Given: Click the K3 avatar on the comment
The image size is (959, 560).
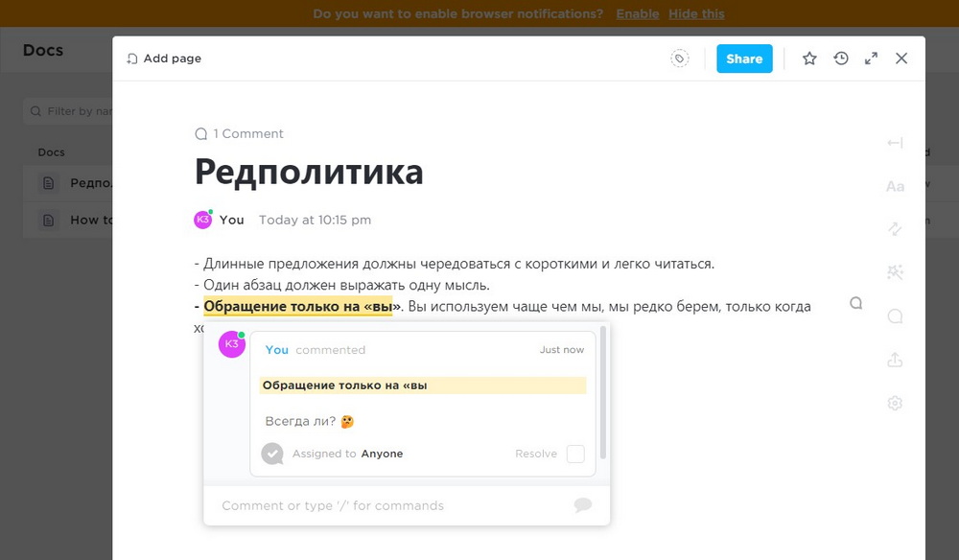Looking at the screenshot, I should (231, 344).
